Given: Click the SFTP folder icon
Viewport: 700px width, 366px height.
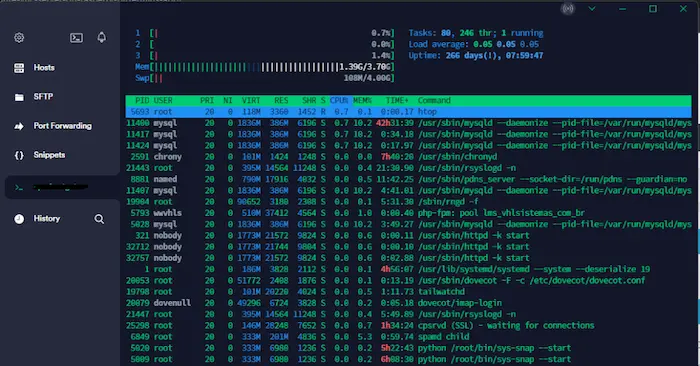Looking at the screenshot, I should coord(19,97).
